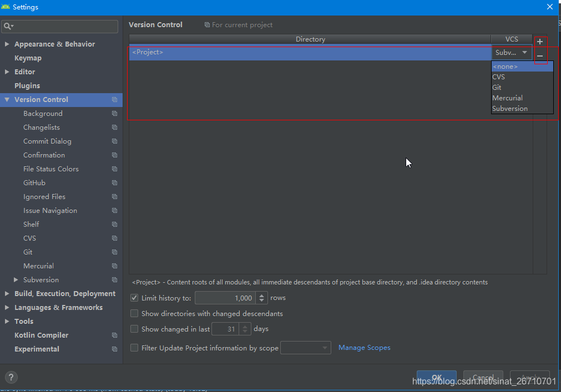Click the VCS column header

point(512,39)
